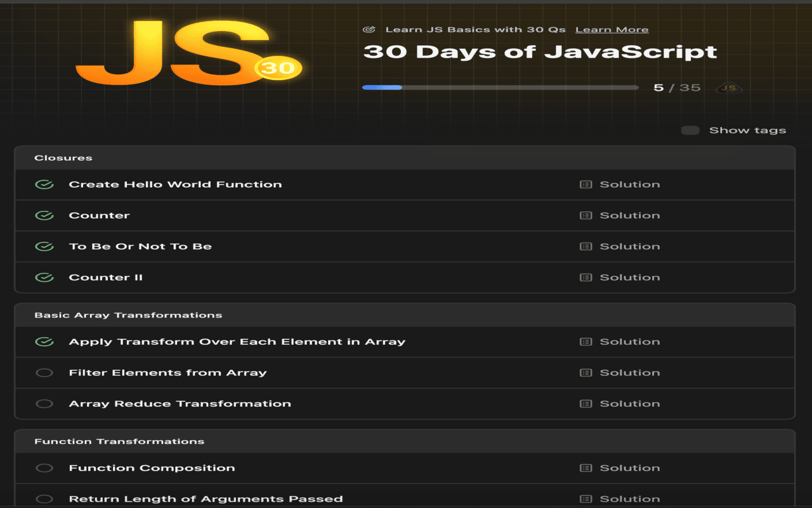Open the Array Reduce Transformation problem
The width and height of the screenshot is (812, 508).
point(180,404)
